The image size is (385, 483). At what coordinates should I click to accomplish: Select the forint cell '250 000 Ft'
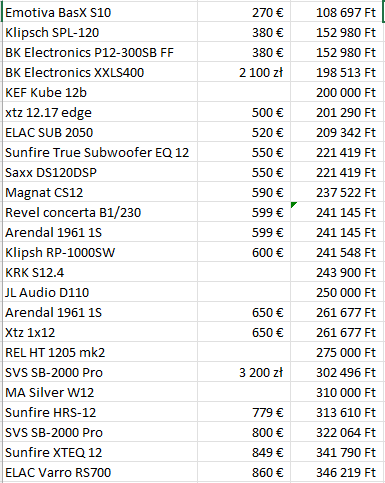coord(337,292)
